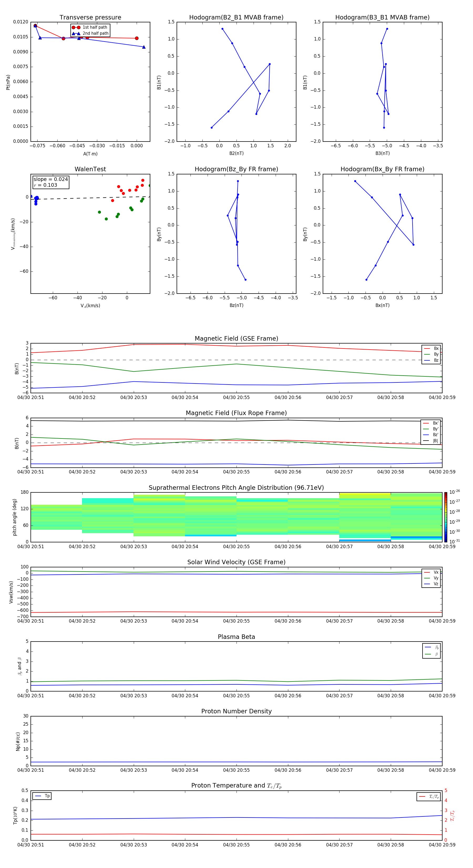Click '04/30 20:53' tick under Flux Rope panel
The image size is (473, 868).
134,472
